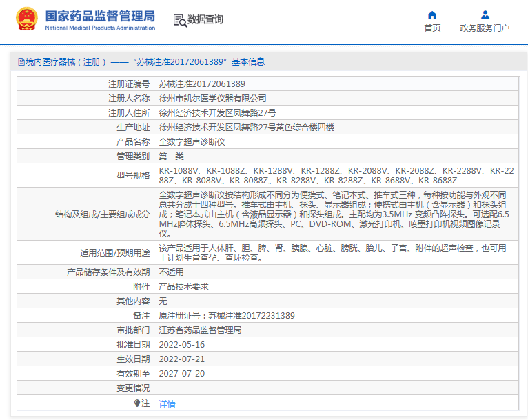Select effective date 2022-07-21
Image resolution: width=528 pixels, height=420 pixels.
click(181, 359)
